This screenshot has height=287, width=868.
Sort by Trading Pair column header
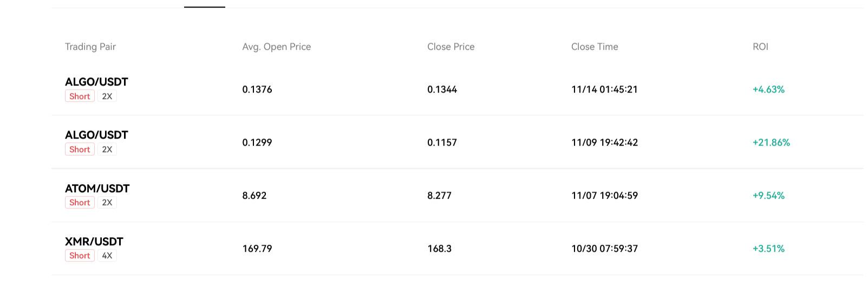tap(90, 47)
